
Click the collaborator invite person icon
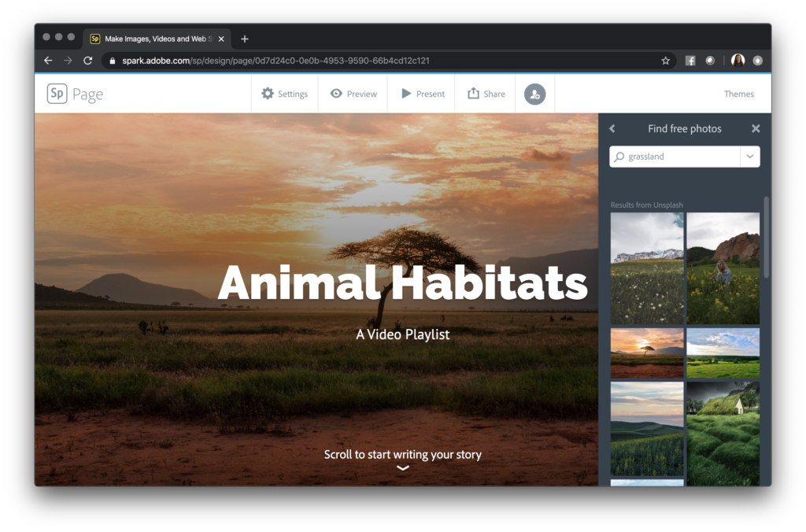click(534, 94)
